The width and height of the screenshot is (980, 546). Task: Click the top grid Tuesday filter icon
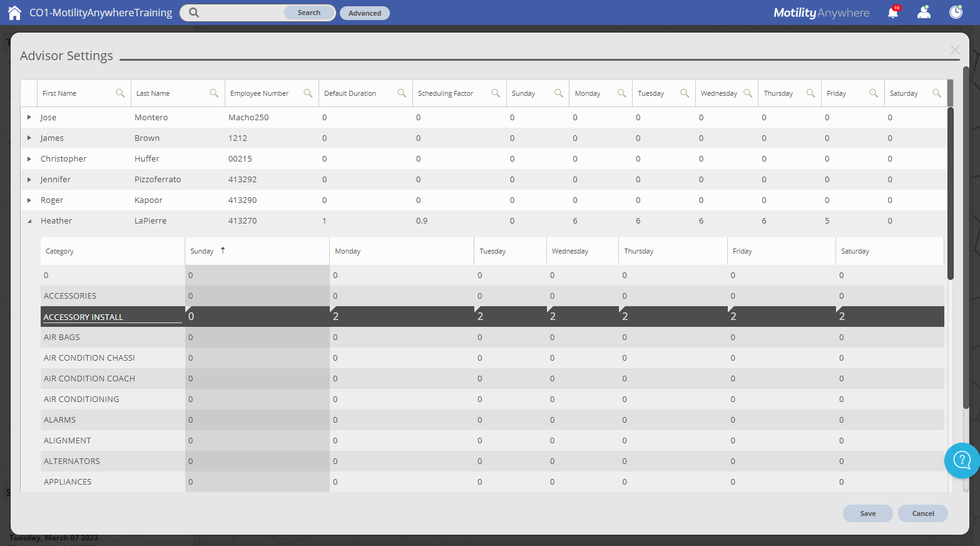pyautogui.click(x=685, y=93)
